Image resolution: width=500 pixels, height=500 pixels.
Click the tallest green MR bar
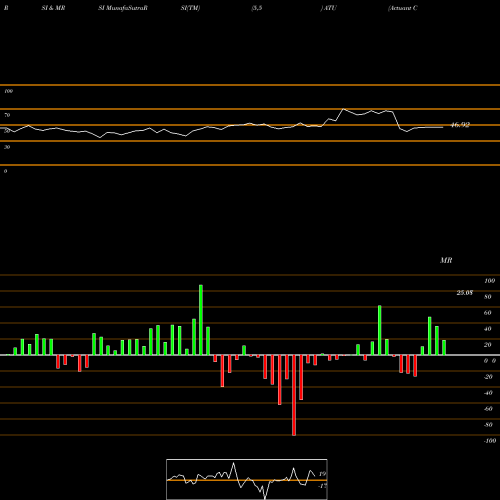tap(201, 320)
